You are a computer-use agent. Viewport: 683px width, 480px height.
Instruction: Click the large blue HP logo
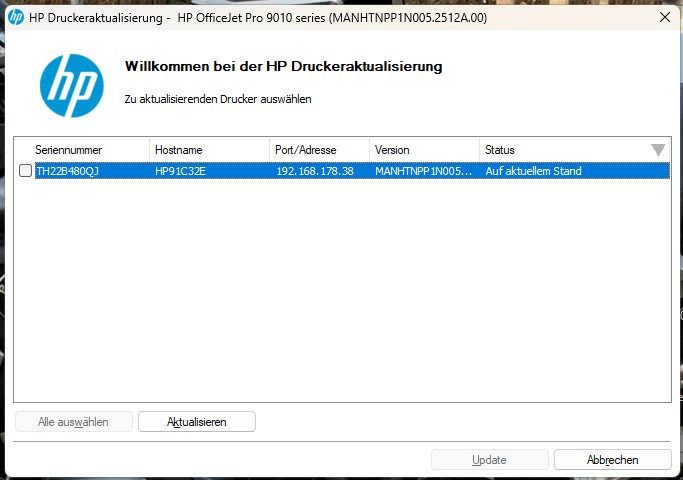(x=71, y=86)
